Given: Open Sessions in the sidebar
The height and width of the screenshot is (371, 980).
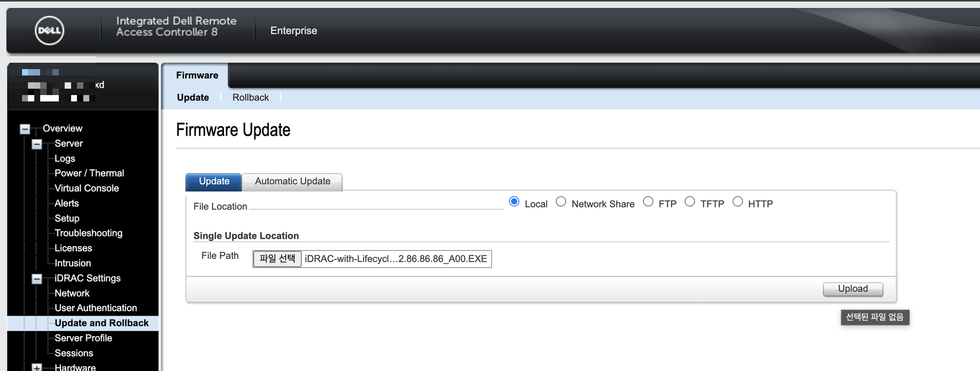Looking at the screenshot, I should tap(74, 353).
